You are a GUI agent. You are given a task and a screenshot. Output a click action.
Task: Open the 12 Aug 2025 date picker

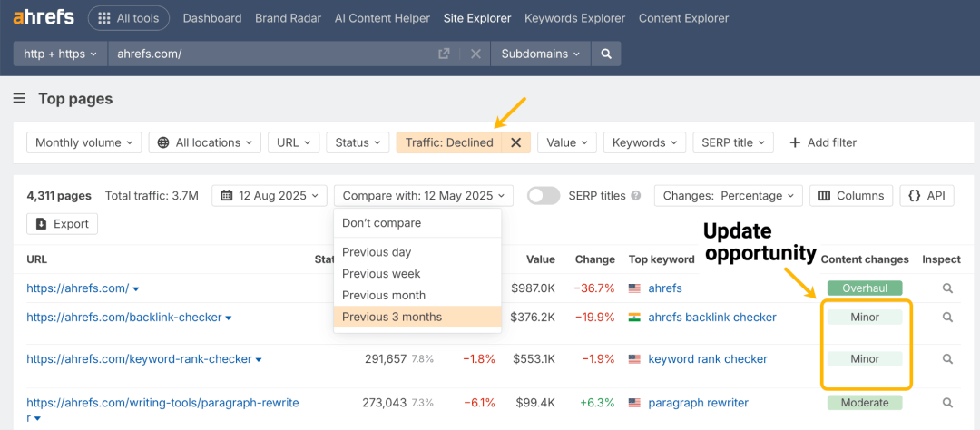269,196
